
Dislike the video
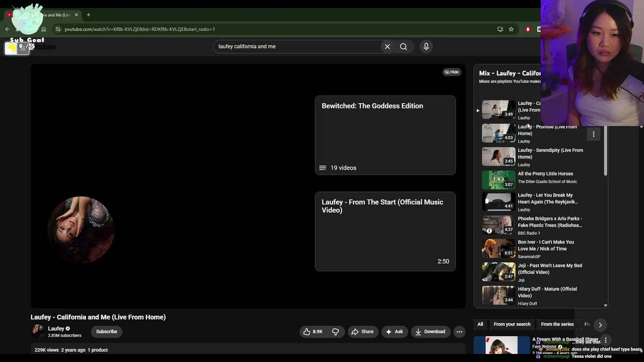click(x=336, y=331)
